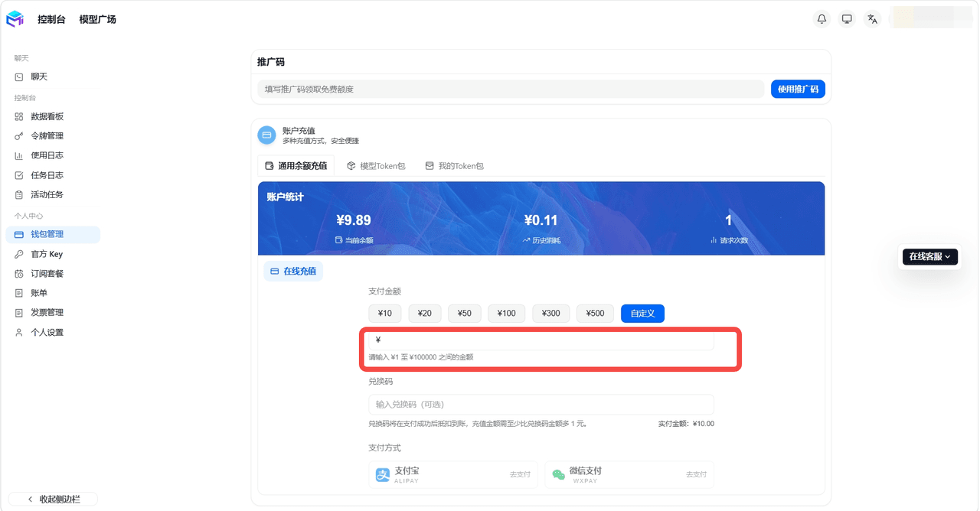Click the cube icon on 模型Token包 tab

351,166
